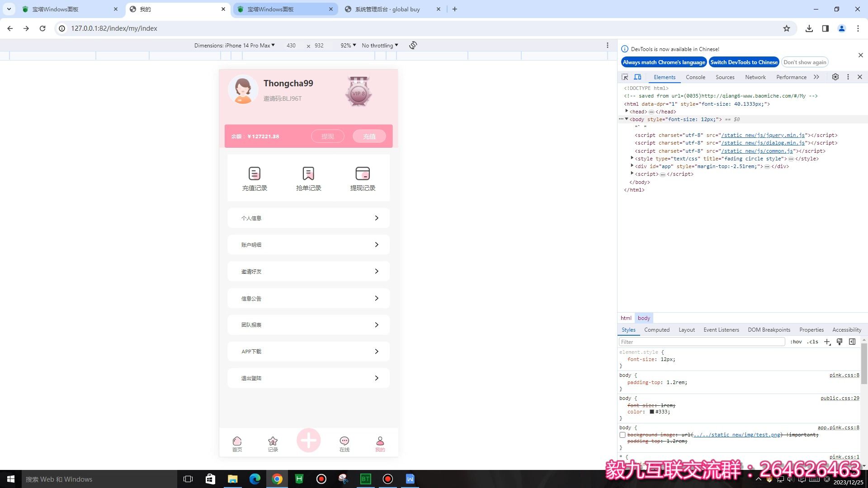
Task: Open the Event Listeners tab
Action: click(721, 330)
